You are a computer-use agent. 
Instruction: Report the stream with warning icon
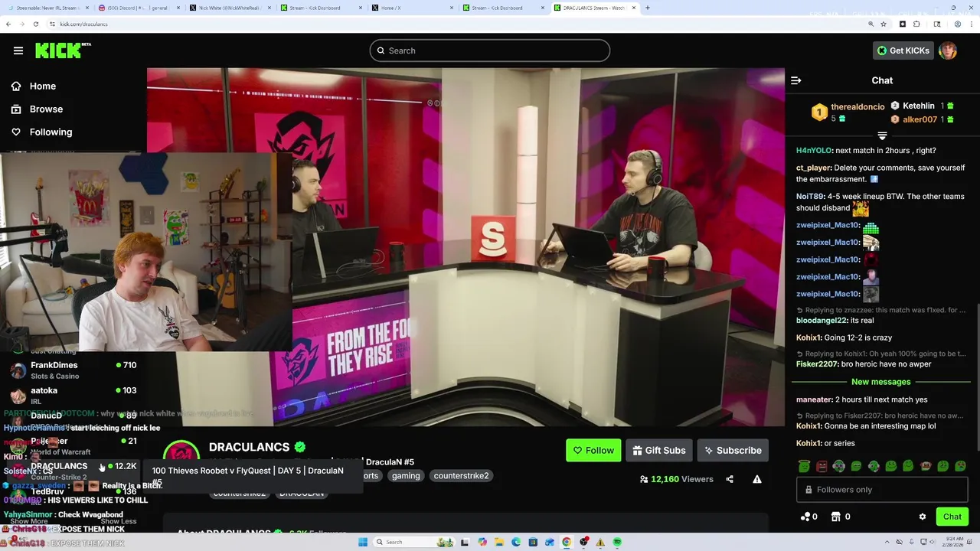tap(757, 479)
